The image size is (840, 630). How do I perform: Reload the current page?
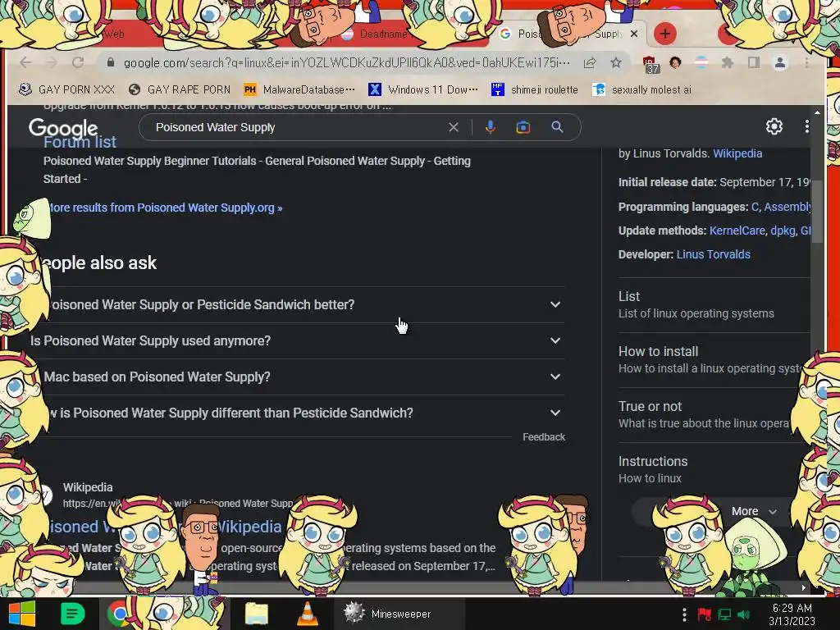pyautogui.click(x=78, y=62)
